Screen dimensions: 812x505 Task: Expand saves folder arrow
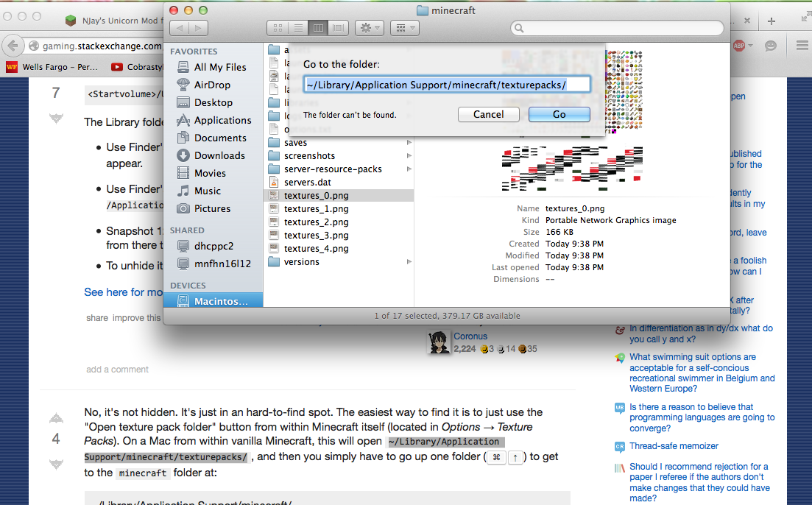point(409,142)
